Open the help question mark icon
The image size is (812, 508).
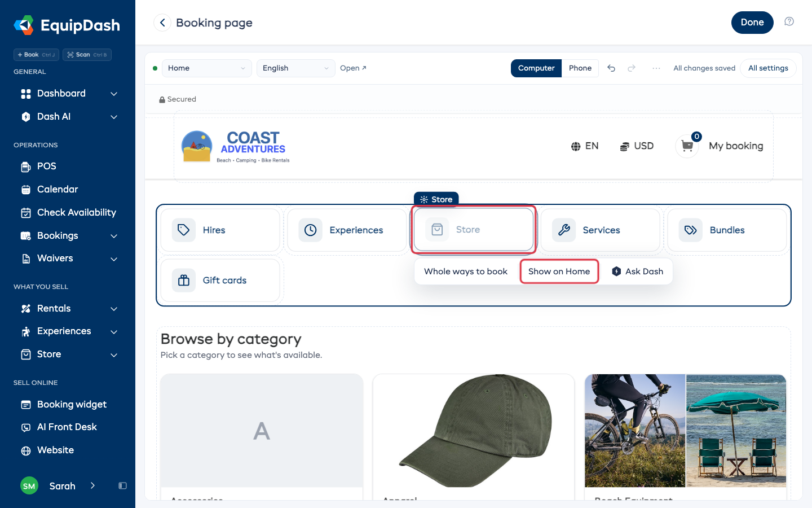(x=789, y=21)
